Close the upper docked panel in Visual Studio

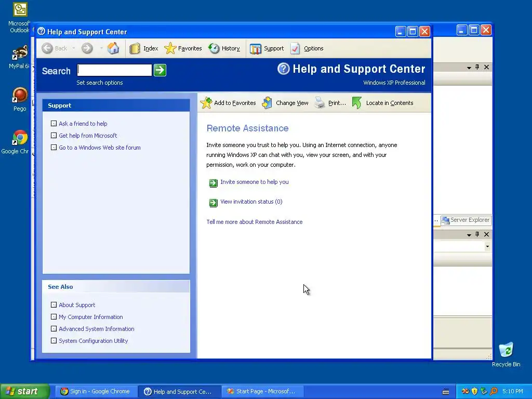tap(486, 67)
